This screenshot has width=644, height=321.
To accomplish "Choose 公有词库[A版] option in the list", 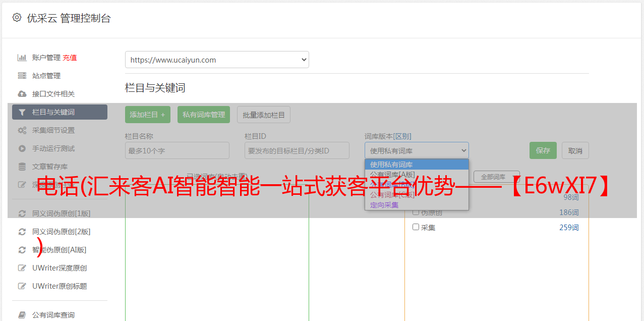I will tap(417, 175).
